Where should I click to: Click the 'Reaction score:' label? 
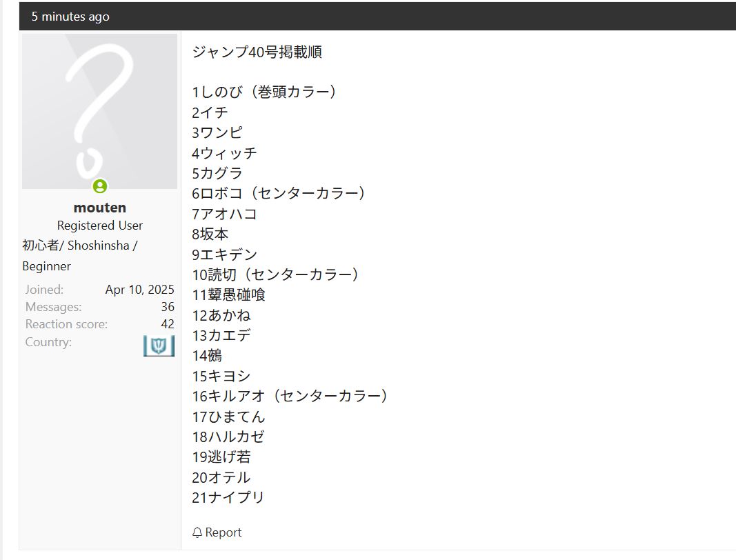point(66,324)
